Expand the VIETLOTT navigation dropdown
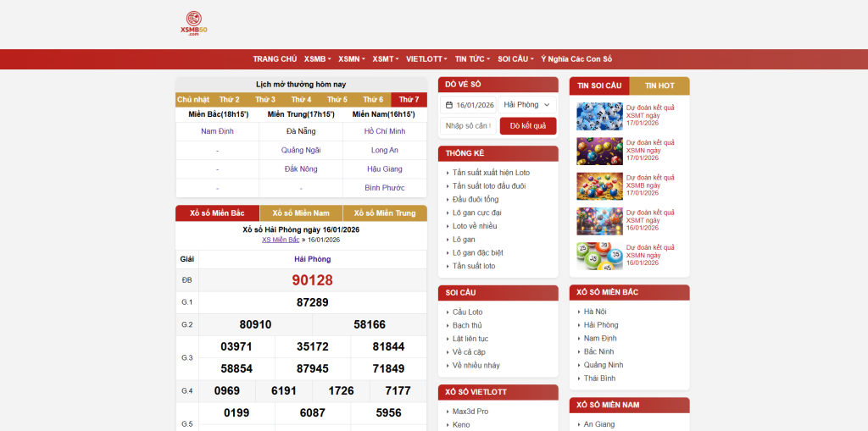868x431 pixels. point(426,59)
